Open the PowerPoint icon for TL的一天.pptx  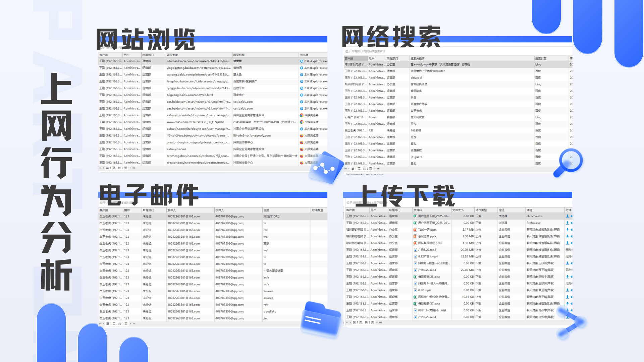[416, 230]
